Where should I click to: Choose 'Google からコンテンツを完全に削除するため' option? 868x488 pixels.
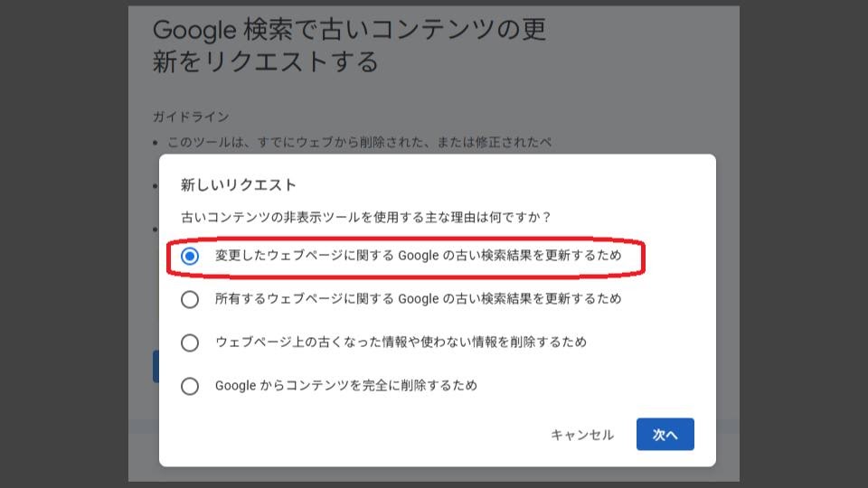point(190,386)
